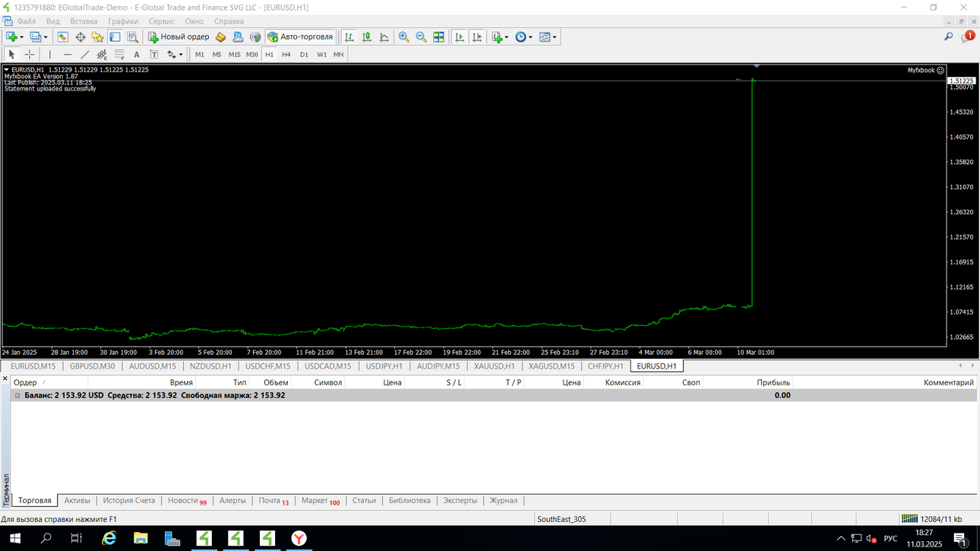Expand the arrows objects dropdown
This screenshot has width=980, height=551.
pyautogui.click(x=180, y=55)
